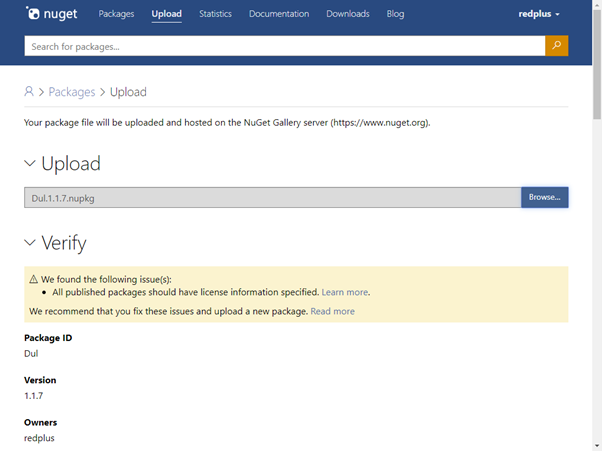Click the Dul.1.1.7.nupkg file field
Image resolution: width=602 pixels, height=451 pixels.
(272, 197)
